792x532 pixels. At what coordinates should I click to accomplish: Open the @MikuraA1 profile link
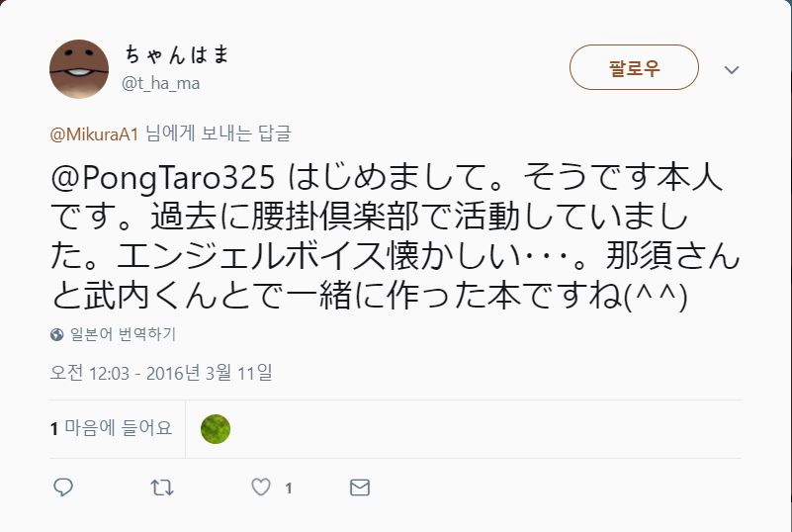coord(94,134)
